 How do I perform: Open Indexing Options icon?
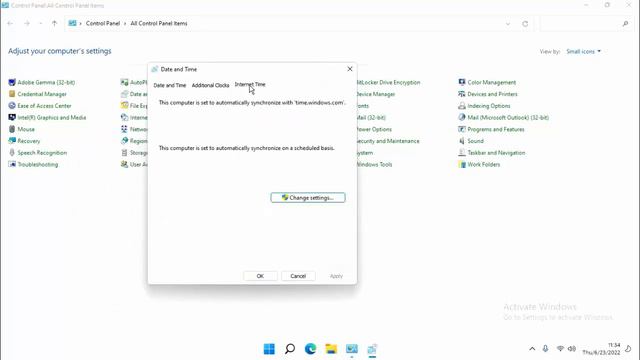(x=462, y=106)
